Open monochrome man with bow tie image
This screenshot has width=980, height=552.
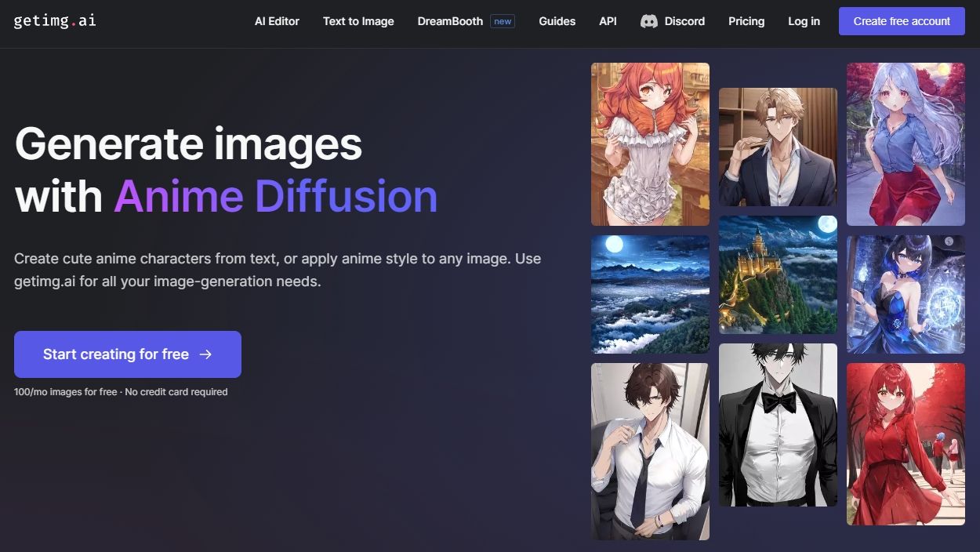coord(778,425)
